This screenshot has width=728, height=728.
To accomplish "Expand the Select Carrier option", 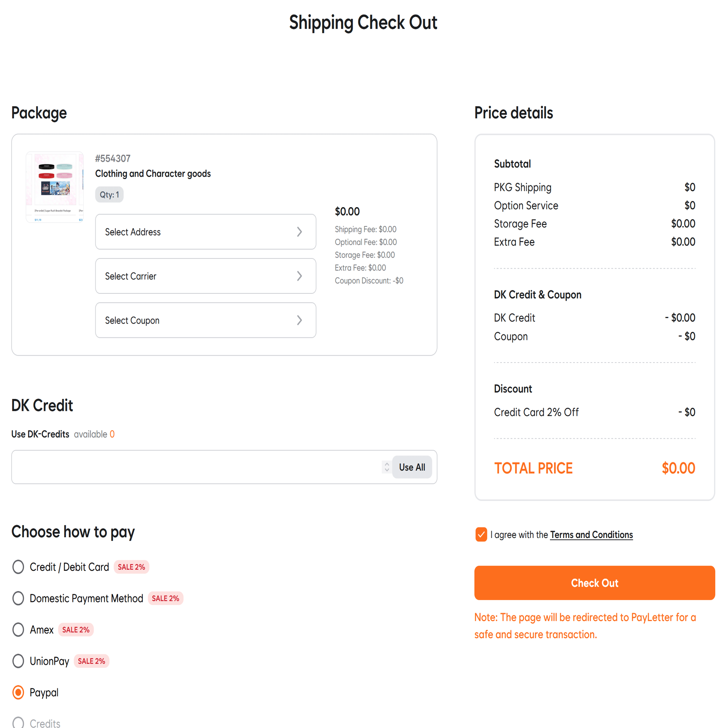I will point(205,276).
